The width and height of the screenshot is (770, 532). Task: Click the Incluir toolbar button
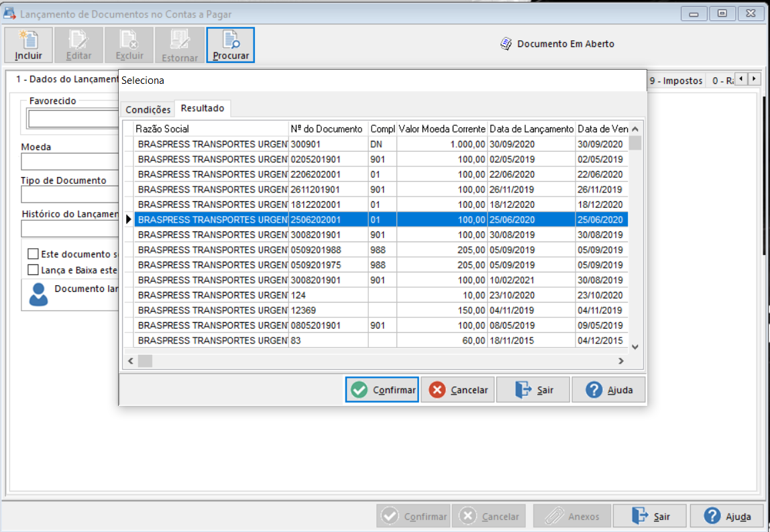point(28,45)
